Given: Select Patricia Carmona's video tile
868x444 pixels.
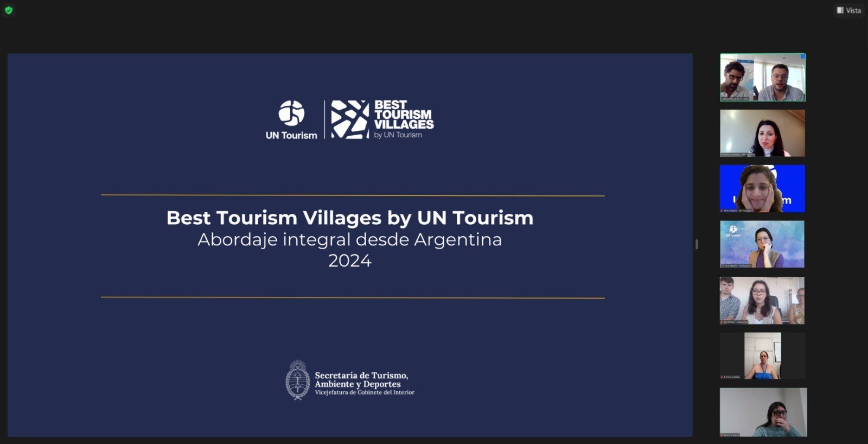Looking at the screenshot, I should coord(762,132).
